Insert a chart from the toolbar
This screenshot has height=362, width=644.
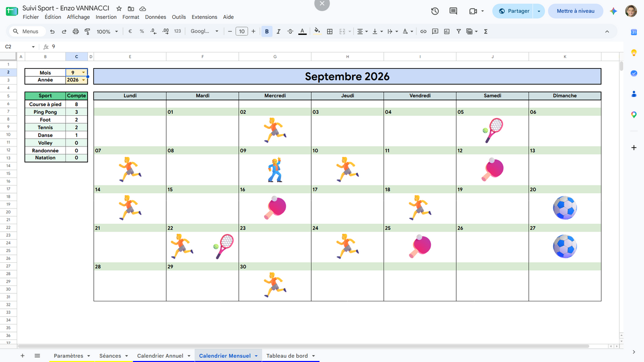pyautogui.click(x=447, y=32)
